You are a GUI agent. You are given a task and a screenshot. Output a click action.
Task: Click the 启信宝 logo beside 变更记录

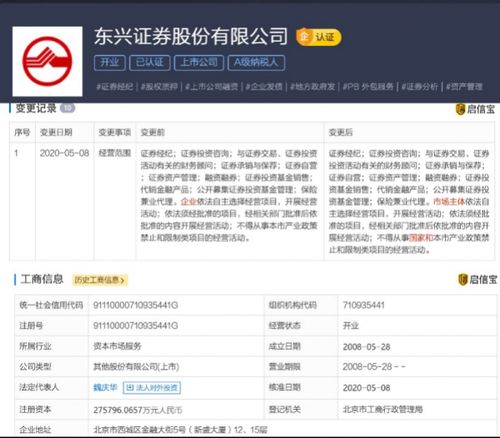tap(475, 109)
